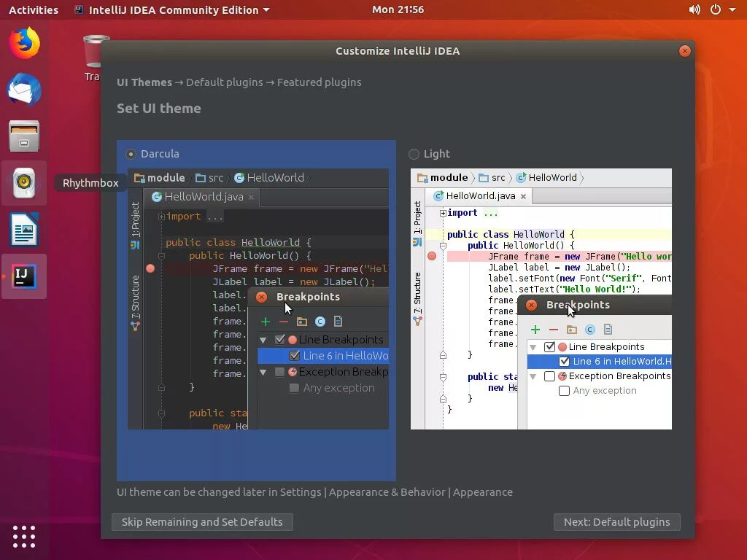Click the theme-change hint text about Settings
Screen dimensions: 747x560
click(314, 492)
